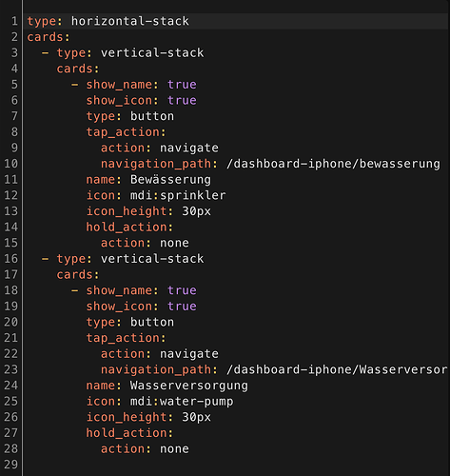This screenshot has width=450, height=476.
Task: Click the /dashboard-iphone/Wasserversor path on line 23
Action: tap(337, 370)
